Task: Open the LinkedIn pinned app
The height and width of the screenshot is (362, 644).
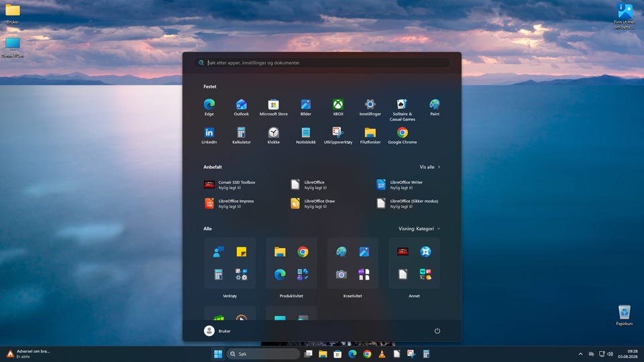Action: click(x=209, y=135)
